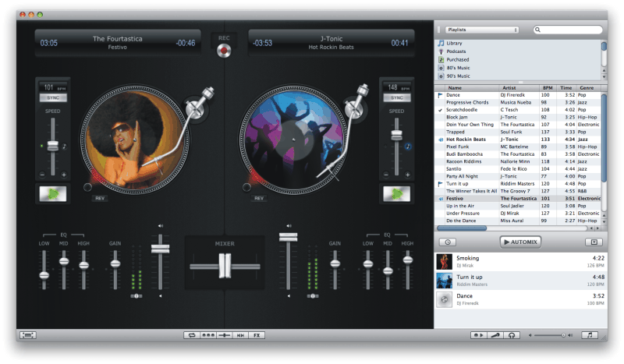624x364 pixels.
Task: Click the loop icon in bottom toolbar
Action: pyautogui.click(x=191, y=334)
